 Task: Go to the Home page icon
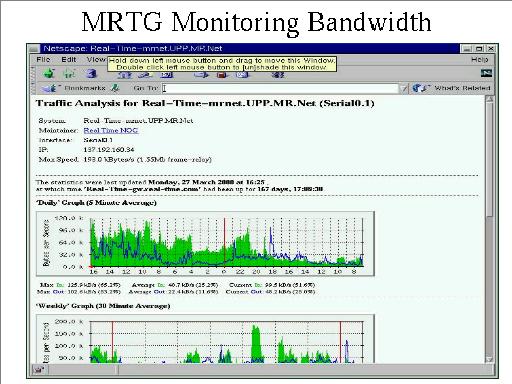click(x=125, y=75)
